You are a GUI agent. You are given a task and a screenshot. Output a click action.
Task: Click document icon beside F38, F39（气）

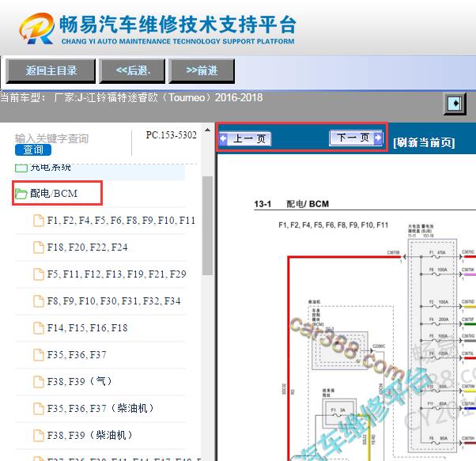(39, 381)
